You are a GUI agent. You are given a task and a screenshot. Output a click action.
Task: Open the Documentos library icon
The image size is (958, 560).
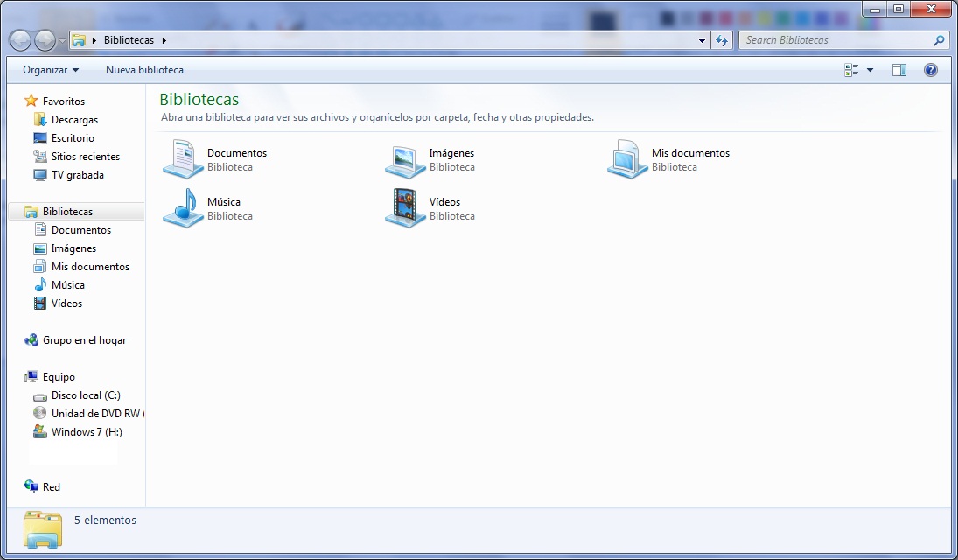click(184, 159)
